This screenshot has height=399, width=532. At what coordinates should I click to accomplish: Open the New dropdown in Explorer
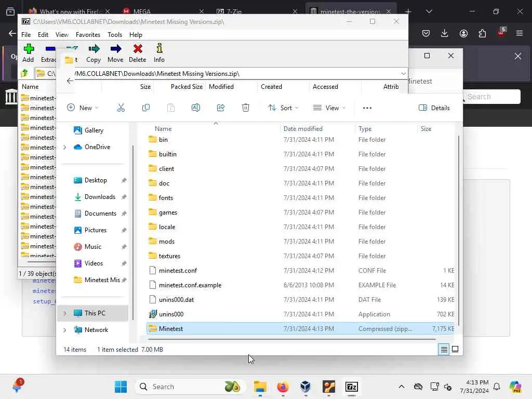[x=83, y=108]
